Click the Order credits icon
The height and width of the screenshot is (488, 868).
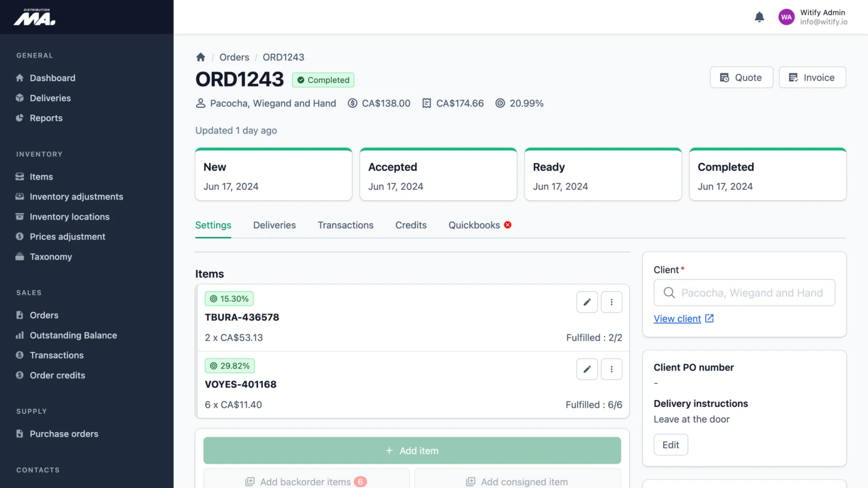19,375
